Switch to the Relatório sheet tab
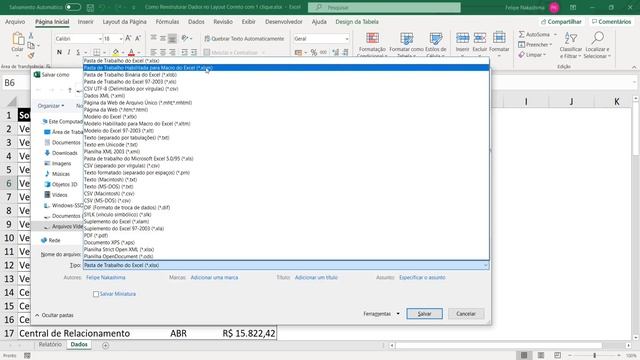This screenshot has height=360, width=640. [50, 344]
